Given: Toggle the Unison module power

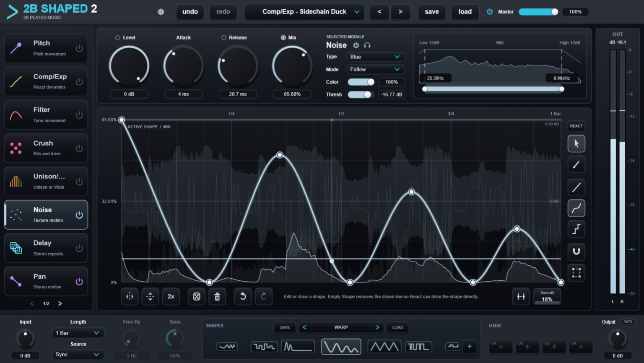Looking at the screenshot, I should tap(79, 182).
